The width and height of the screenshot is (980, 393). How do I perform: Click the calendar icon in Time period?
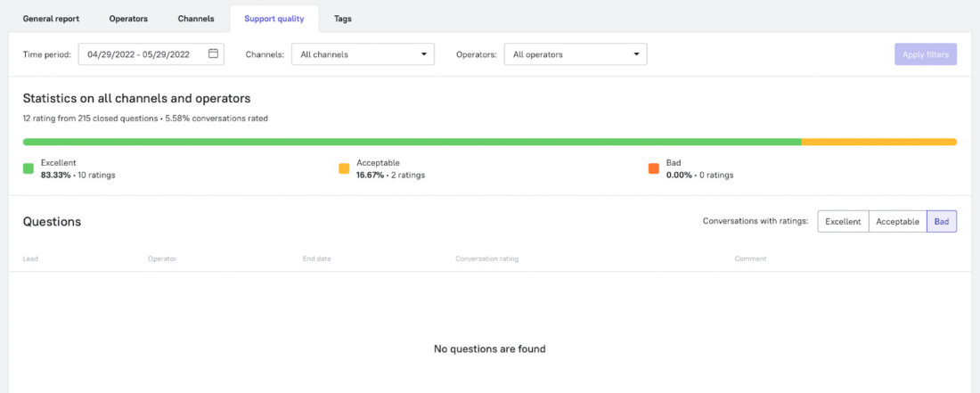tap(213, 53)
